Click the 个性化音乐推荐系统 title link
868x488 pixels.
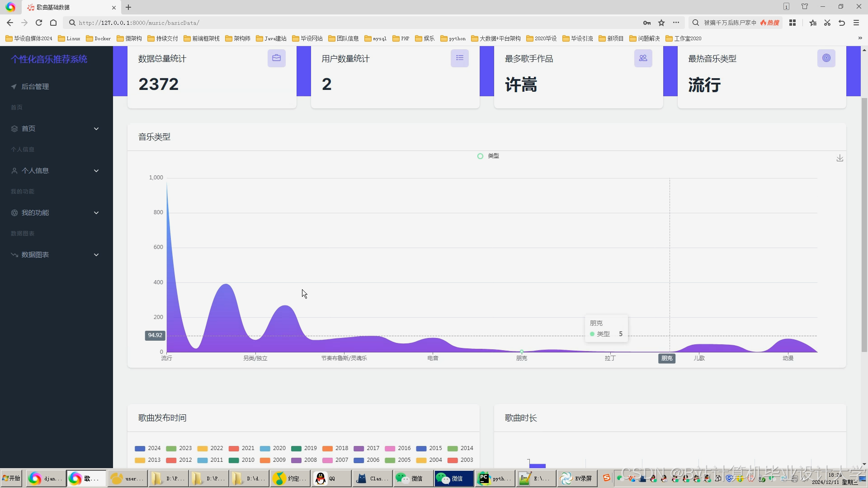click(49, 59)
